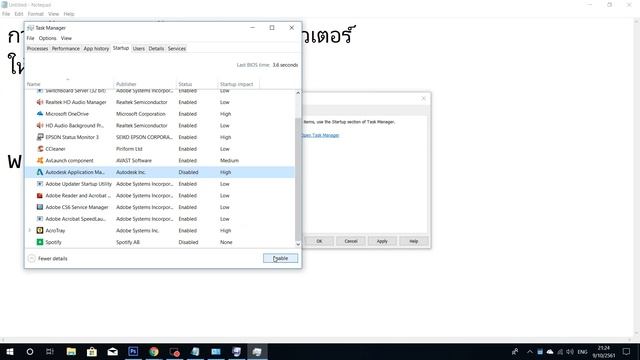Click the ENG language indicator
Viewport: 640px width, 360px height.
(x=582, y=351)
